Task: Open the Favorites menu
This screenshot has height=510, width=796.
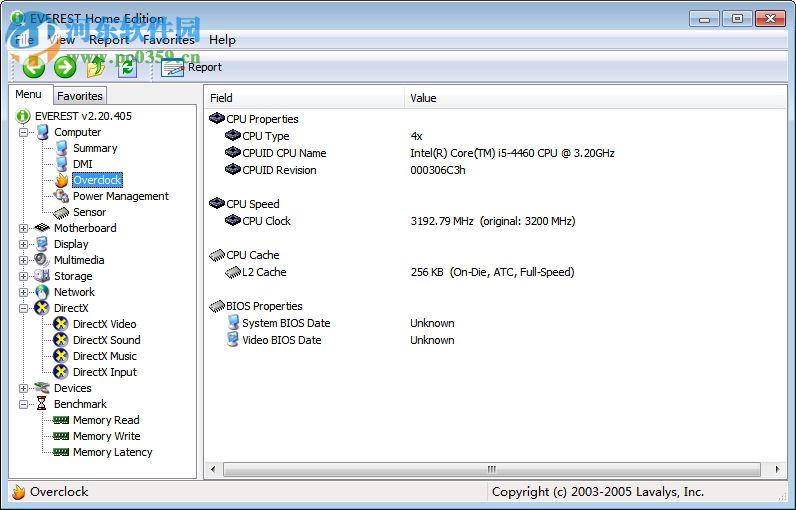Action: click(x=169, y=40)
